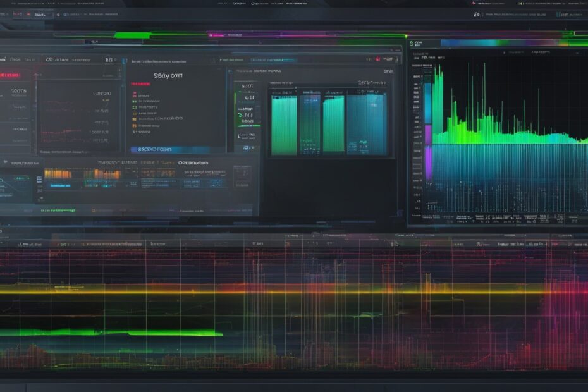Image resolution: width=588 pixels, height=392 pixels.
Task: Toggle the yellow checkbox in the center list
Action: [134, 118]
